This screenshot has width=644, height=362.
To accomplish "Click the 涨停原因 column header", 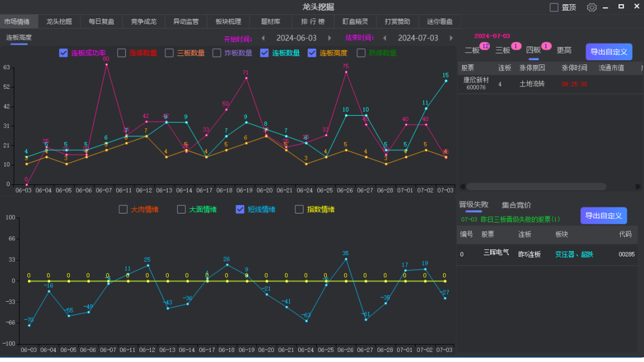I will [x=532, y=68].
